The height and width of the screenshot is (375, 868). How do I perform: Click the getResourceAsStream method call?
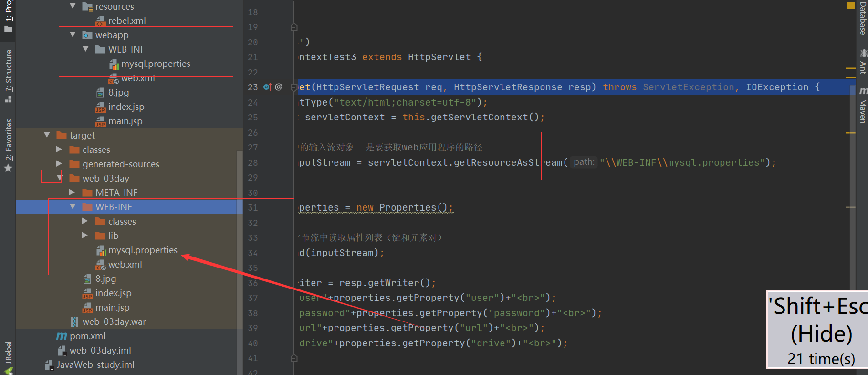508,162
